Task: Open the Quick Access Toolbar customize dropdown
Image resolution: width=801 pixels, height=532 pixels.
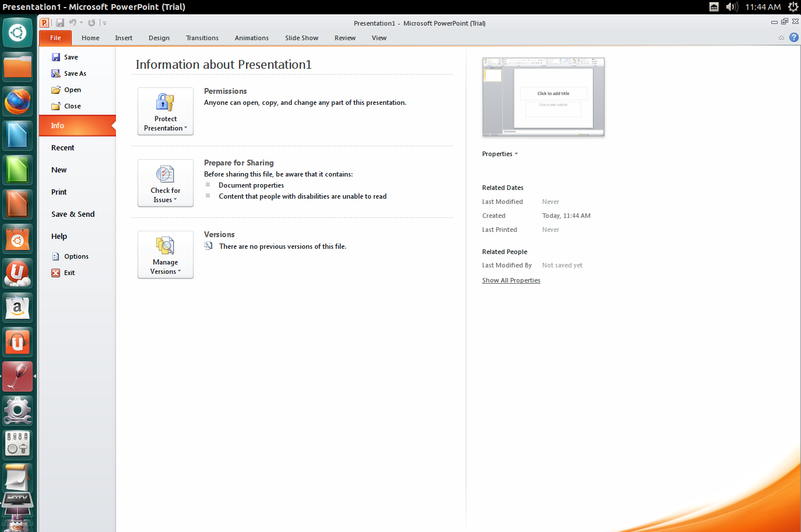Action: click(104, 22)
